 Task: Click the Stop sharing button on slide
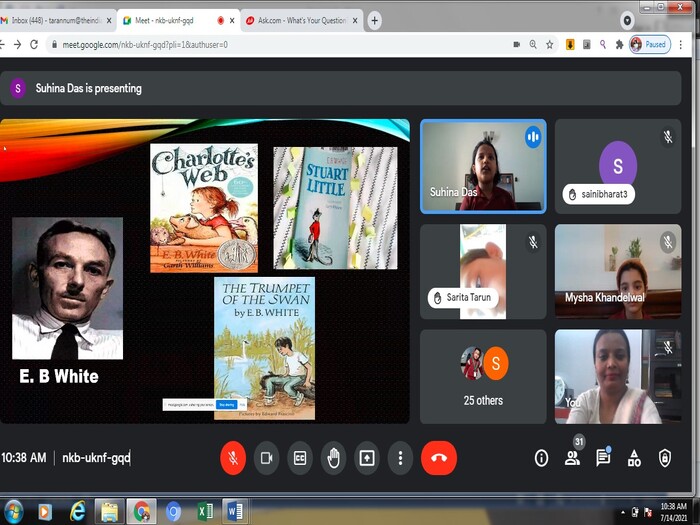pos(226,404)
